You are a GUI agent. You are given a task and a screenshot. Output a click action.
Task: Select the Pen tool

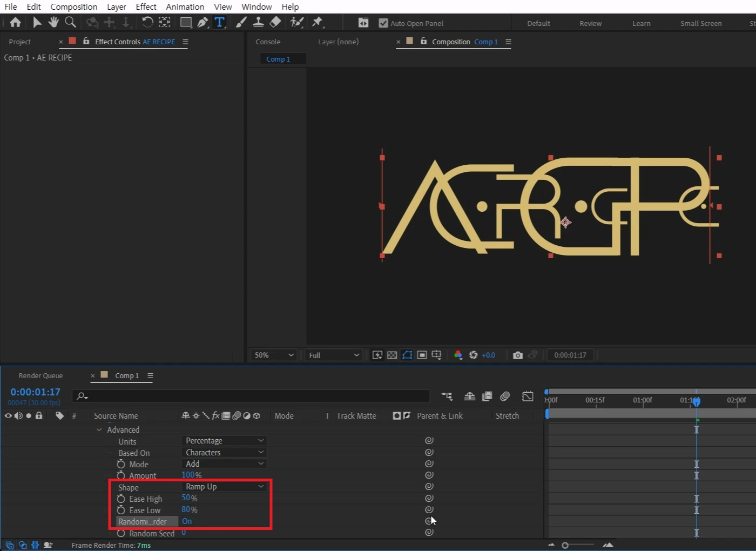click(202, 22)
